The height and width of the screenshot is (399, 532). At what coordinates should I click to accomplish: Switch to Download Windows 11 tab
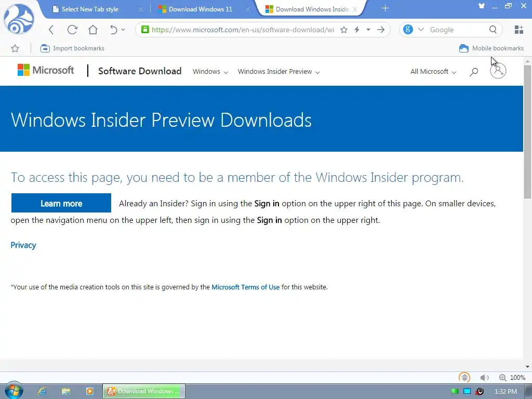click(200, 9)
